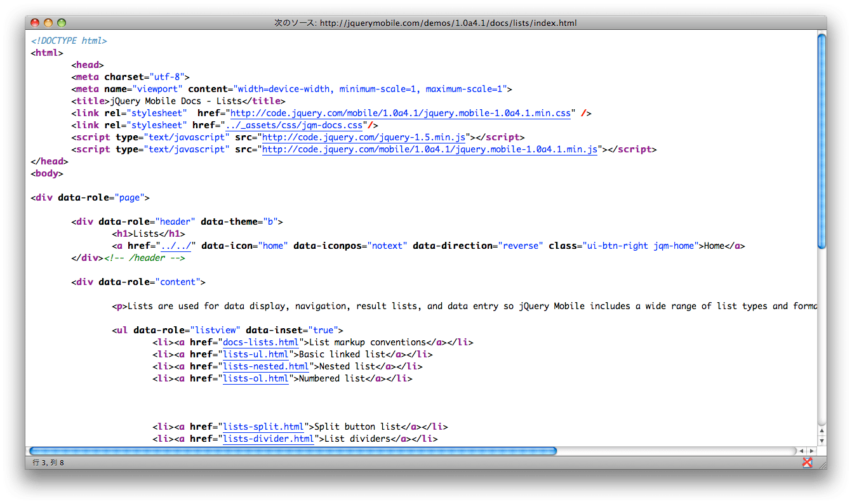Viewport: 852px width, 504px height.
Task: Click the 'content' data-role value
Action: click(177, 282)
